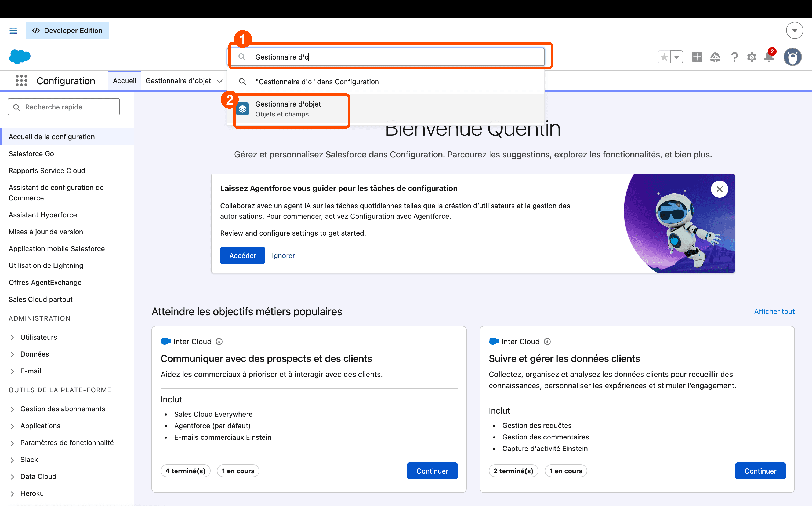Viewport: 812px width, 506px height.
Task: Expand the Slack section
Action: [x=12, y=460]
